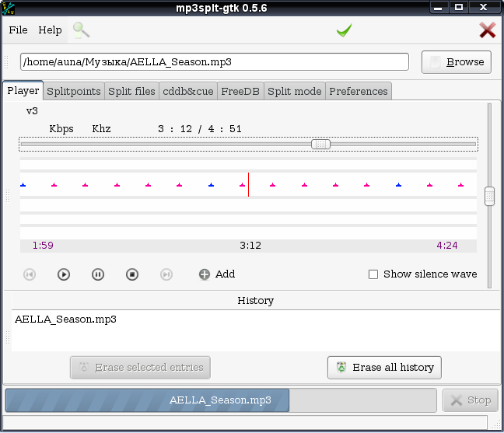Click the magnifier search toolbar icon
The image size is (504, 433).
(x=81, y=30)
